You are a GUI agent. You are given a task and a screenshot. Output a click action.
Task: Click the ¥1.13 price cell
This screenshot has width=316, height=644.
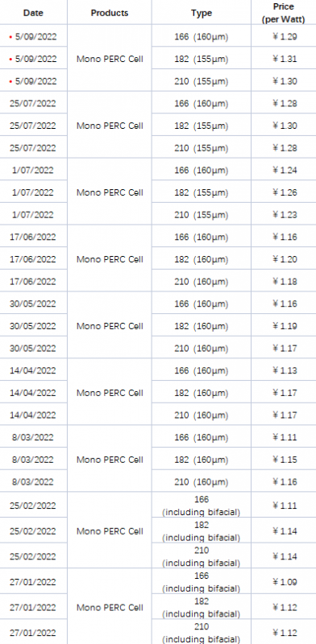click(284, 370)
